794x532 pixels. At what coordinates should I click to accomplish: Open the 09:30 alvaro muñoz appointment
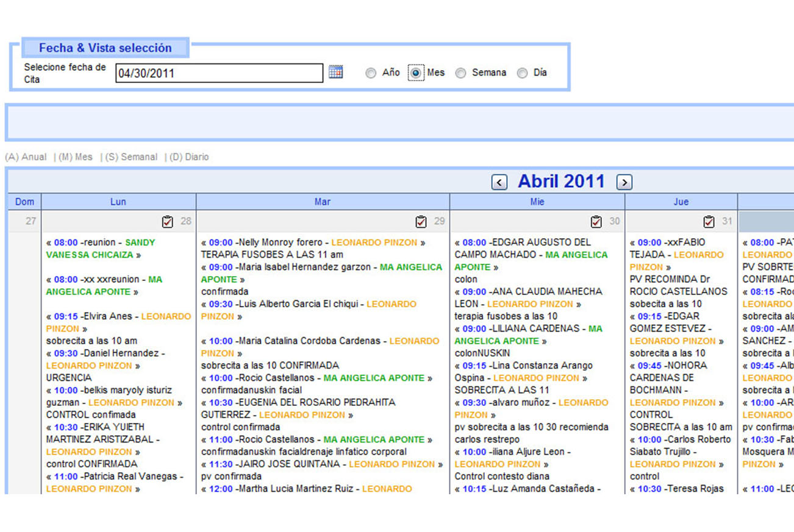click(531, 408)
